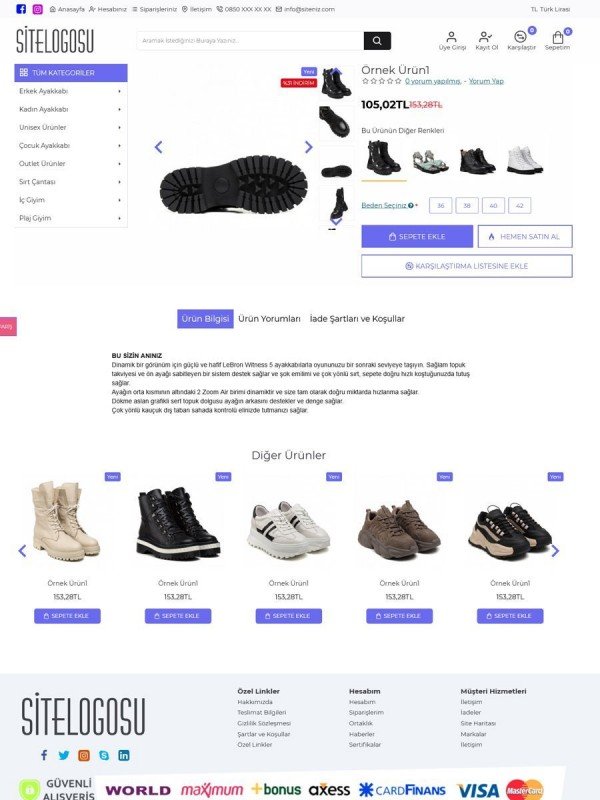Open the Facebook icon in the top bar
The height and width of the screenshot is (800, 600).
point(21,9)
